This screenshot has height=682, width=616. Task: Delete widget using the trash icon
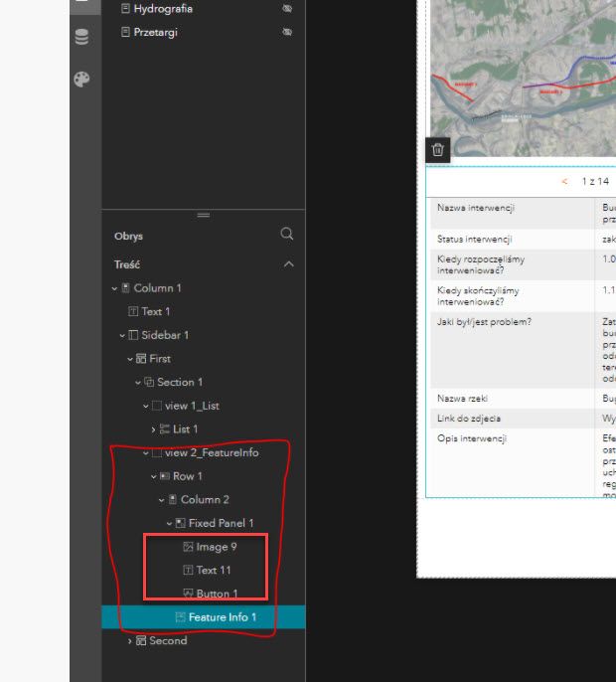coord(438,149)
